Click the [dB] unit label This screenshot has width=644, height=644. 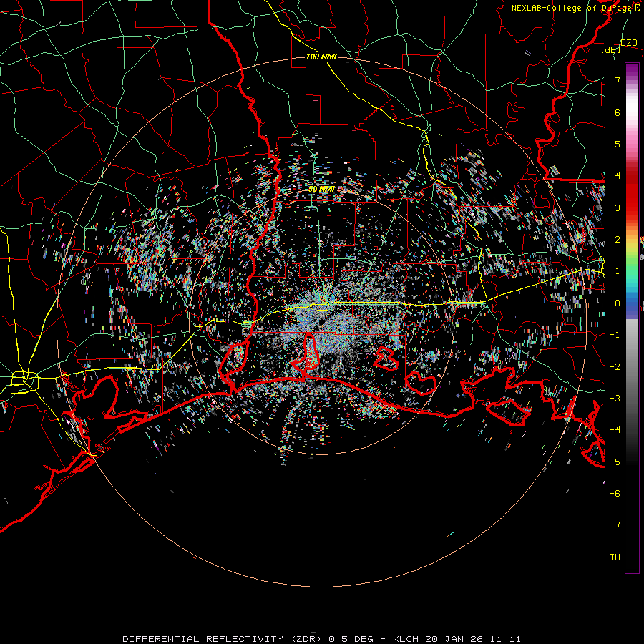coord(610,49)
